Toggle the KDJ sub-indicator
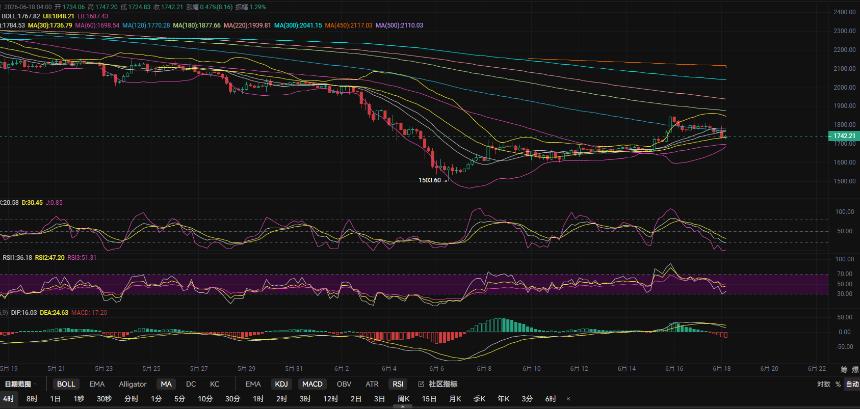The image size is (860, 409). 281,384
